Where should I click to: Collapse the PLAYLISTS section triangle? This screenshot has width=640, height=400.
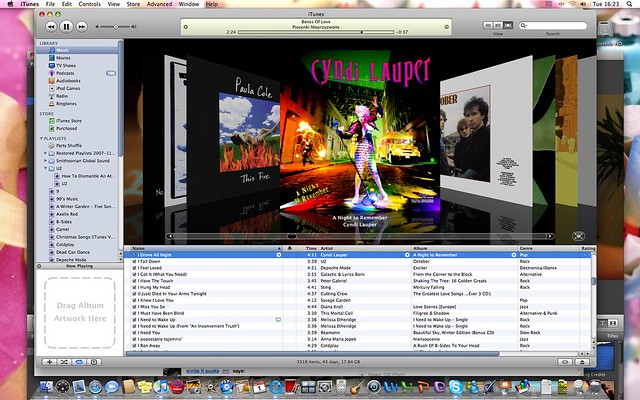pos(41,138)
